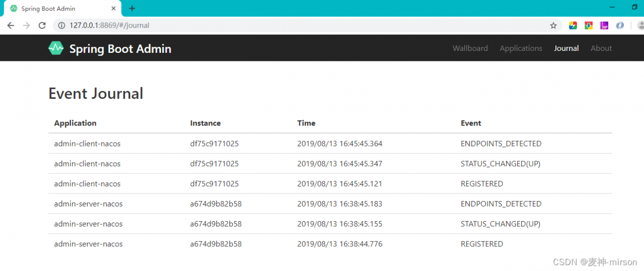
Task: Restore down the browser window
Action: [x=634, y=8]
